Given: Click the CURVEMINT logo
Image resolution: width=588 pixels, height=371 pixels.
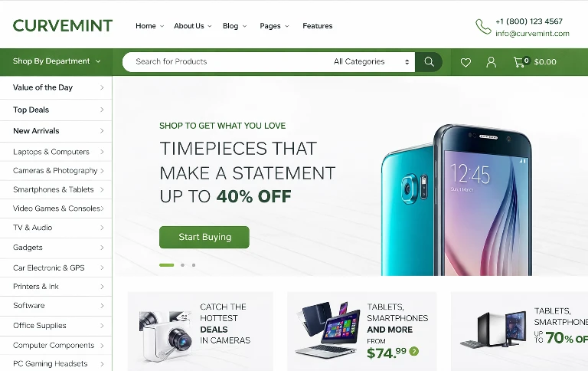Looking at the screenshot, I should [63, 26].
